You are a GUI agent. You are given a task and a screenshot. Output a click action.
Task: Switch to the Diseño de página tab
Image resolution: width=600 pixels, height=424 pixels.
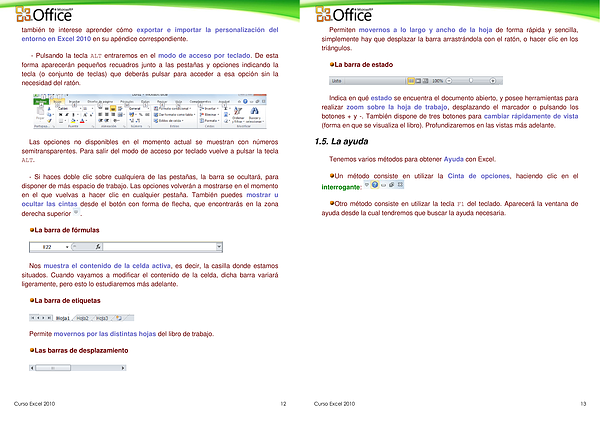point(100,101)
